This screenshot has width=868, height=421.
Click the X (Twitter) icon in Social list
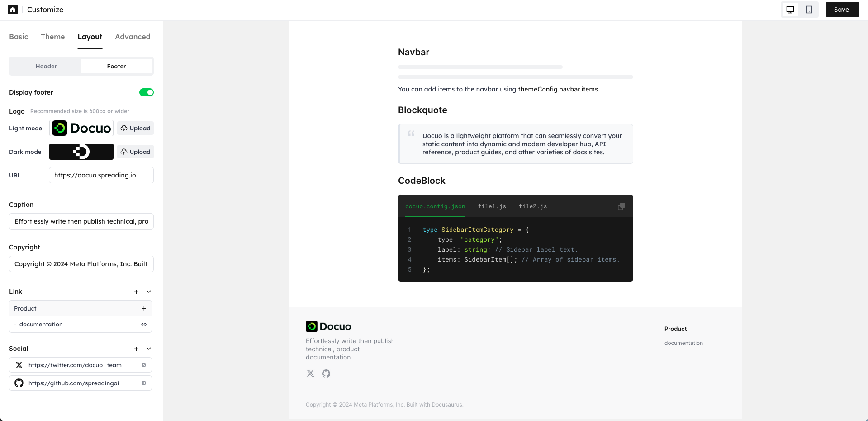(x=19, y=365)
